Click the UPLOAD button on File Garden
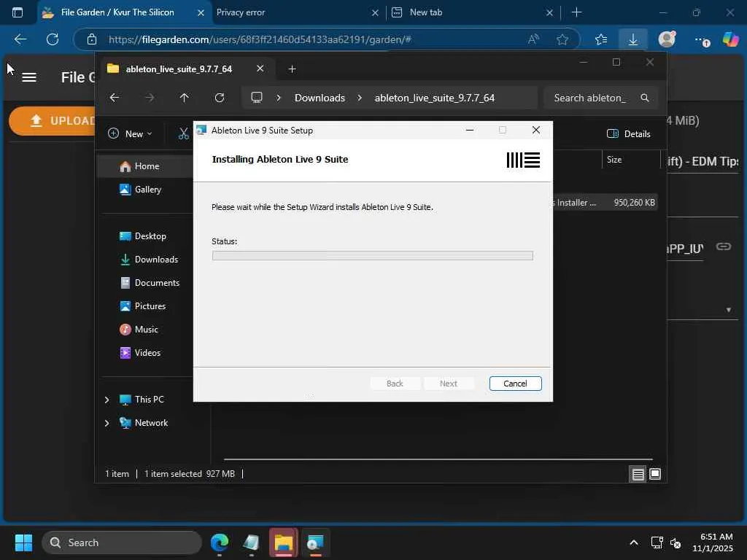747x560 pixels. pyautogui.click(x=53, y=121)
